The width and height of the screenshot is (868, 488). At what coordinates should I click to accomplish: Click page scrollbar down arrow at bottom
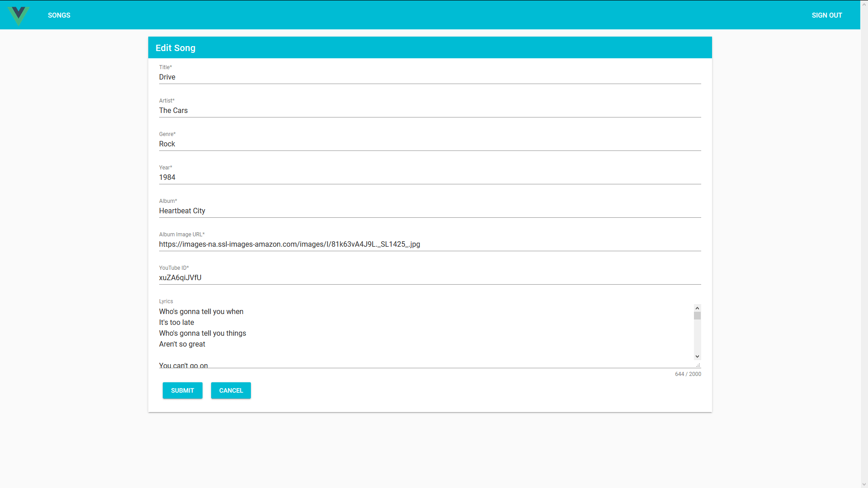point(864,484)
